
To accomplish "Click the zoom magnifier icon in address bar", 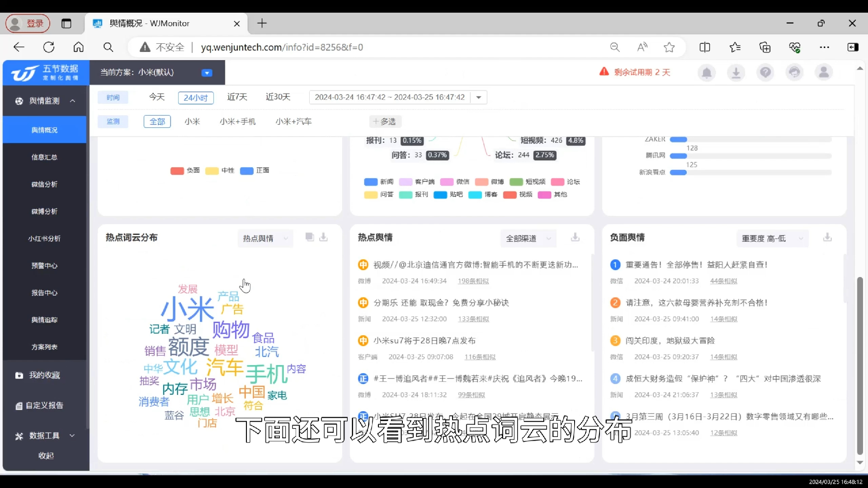I will (615, 47).
